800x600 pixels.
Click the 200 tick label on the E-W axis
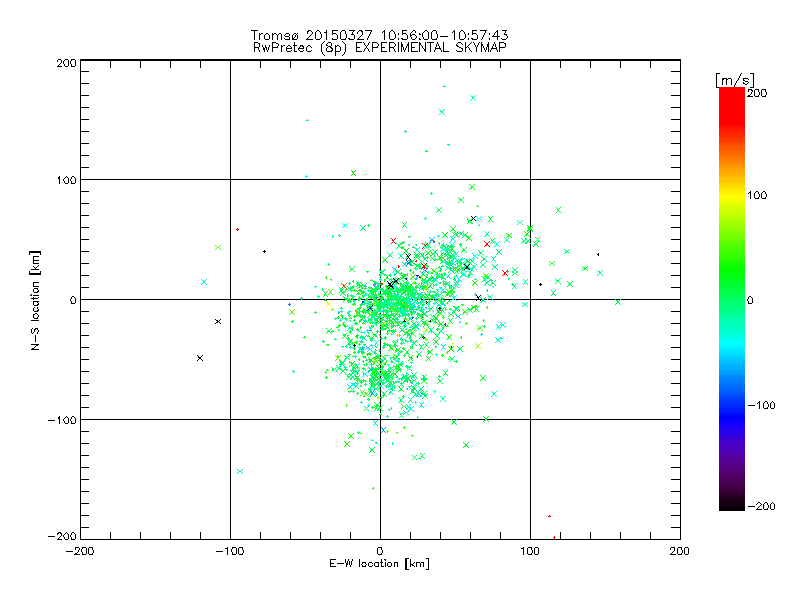point(680,551)
